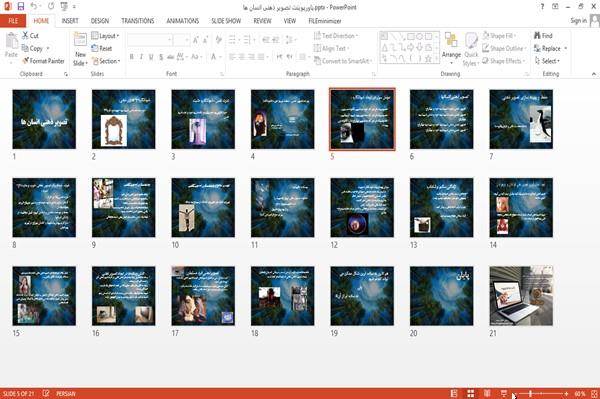Open the FILEminimizer tab
The width and height of the screenshot is (600, 399).
[325, 21]
